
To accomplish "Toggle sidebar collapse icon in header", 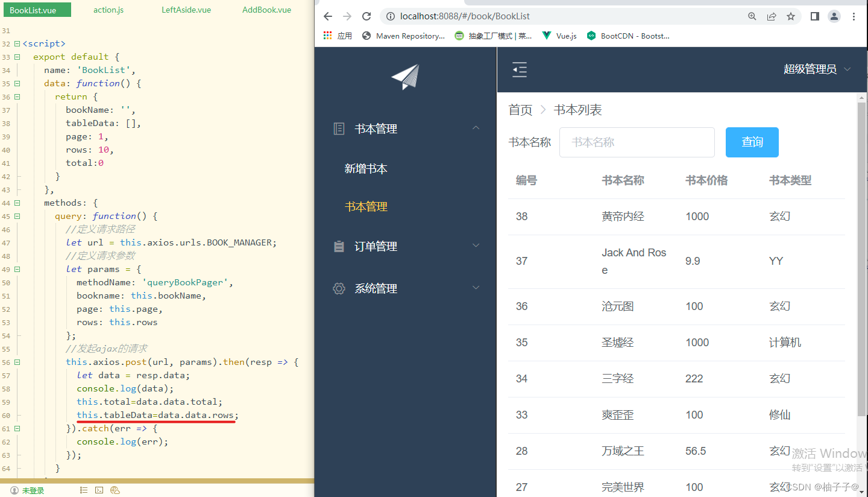I will [520, 70].
